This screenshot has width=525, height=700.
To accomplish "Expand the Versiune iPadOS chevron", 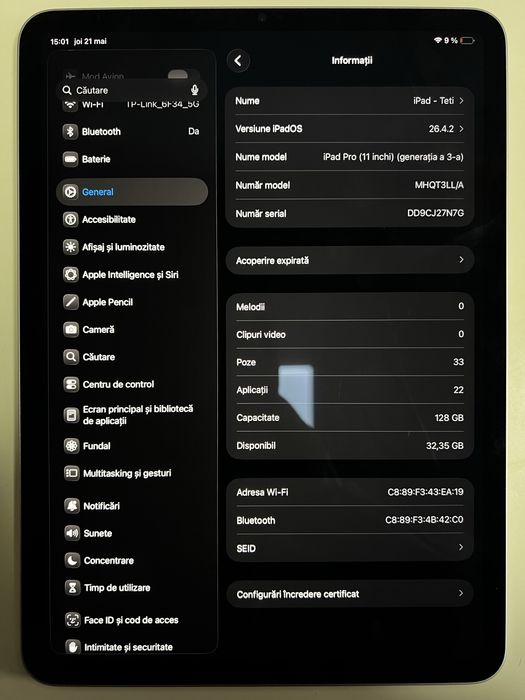I will [x=461, y=129].
